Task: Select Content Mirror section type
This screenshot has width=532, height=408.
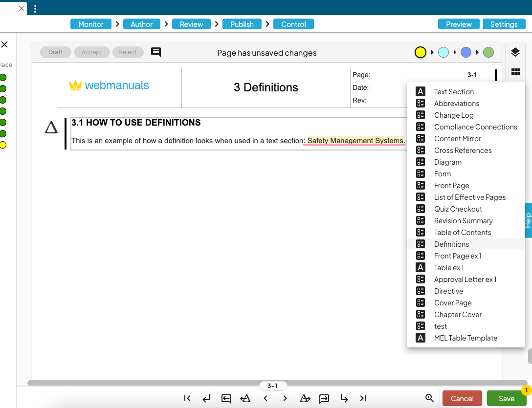Action: pos(466,138)
